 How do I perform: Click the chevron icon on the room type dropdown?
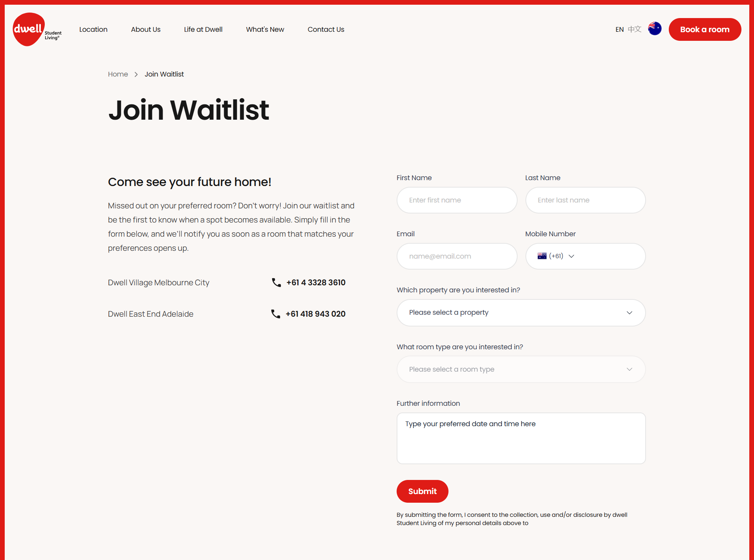tap(630, 369)
